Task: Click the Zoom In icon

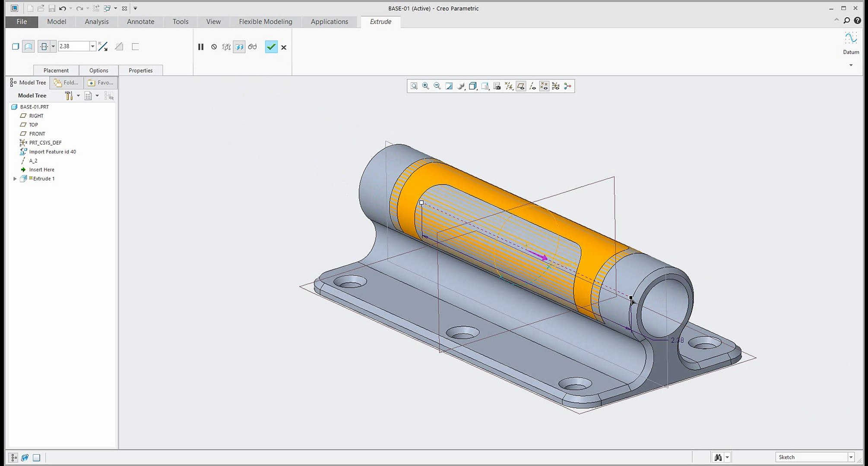Action: [425, 86]
